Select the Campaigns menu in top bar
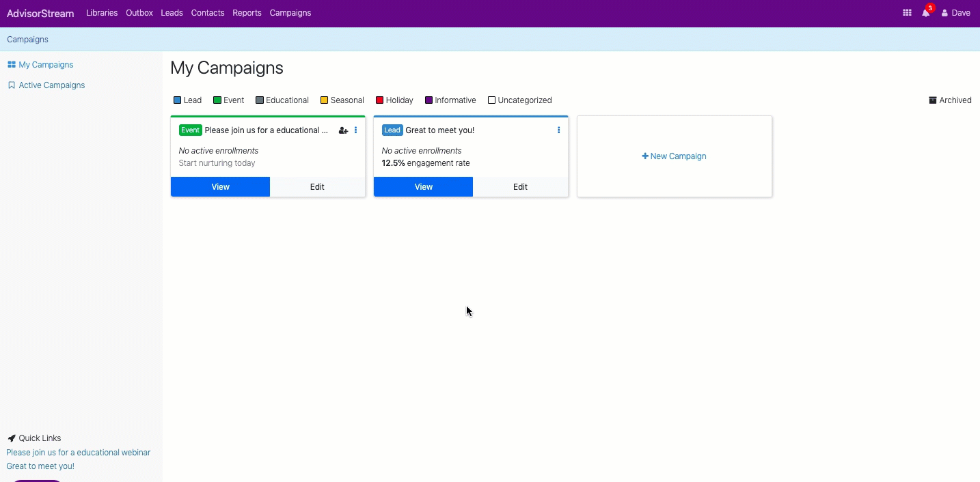This screenshot has width=980, height=482. pyautogui.click(x=290, y=13)
